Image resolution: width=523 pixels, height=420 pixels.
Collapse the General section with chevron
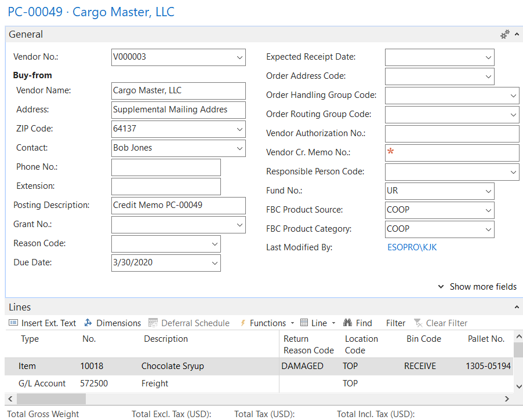[517, 35]
